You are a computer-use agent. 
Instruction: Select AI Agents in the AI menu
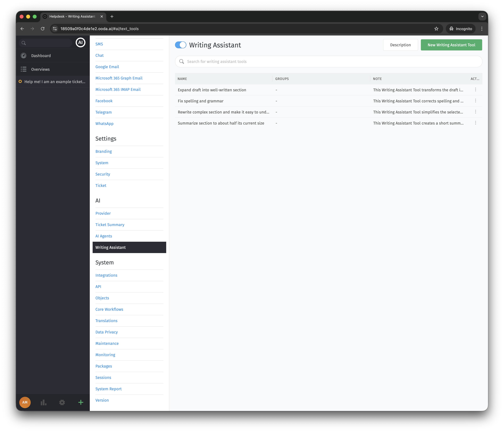tap(104, 236)
